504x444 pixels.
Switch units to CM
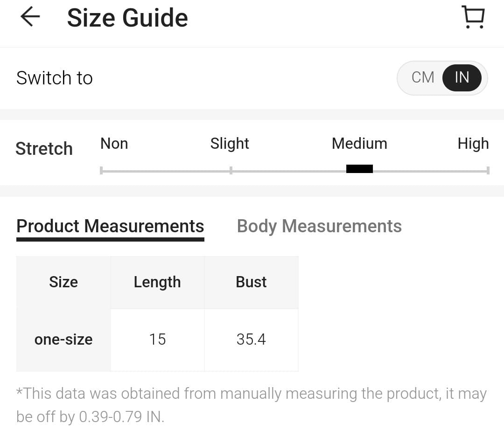(x=423, y=77)
